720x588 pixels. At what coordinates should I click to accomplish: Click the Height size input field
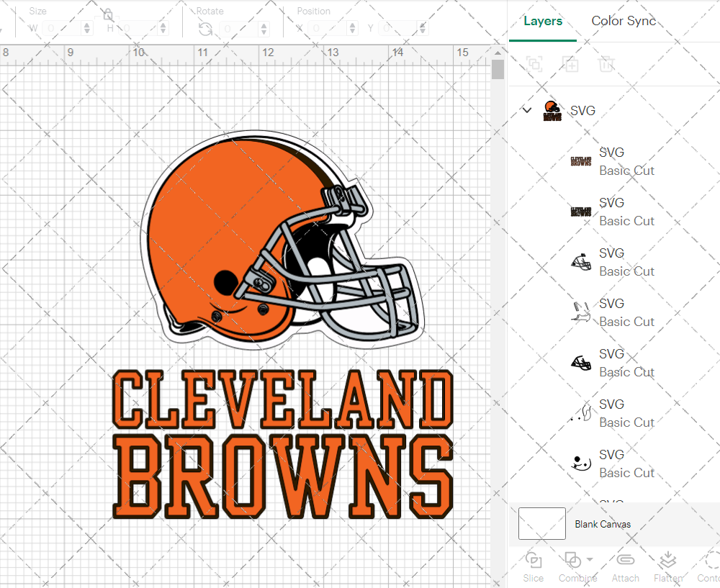pos(138,29)
